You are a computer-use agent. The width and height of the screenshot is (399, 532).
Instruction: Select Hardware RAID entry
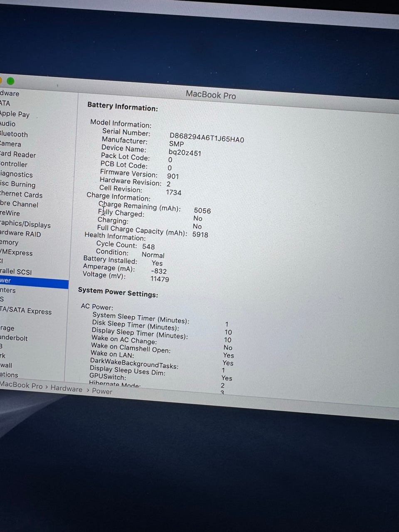pos(21,234)
